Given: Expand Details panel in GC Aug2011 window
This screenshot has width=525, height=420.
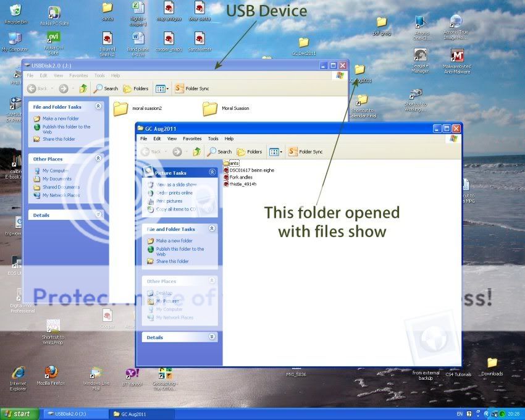Looking at the screenshot, I should (x=212, y=337).
